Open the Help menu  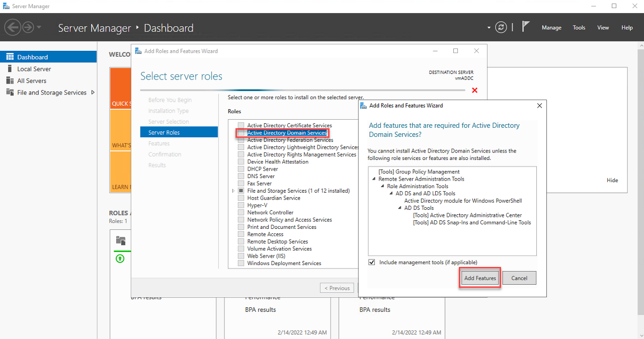coord(627,28)
